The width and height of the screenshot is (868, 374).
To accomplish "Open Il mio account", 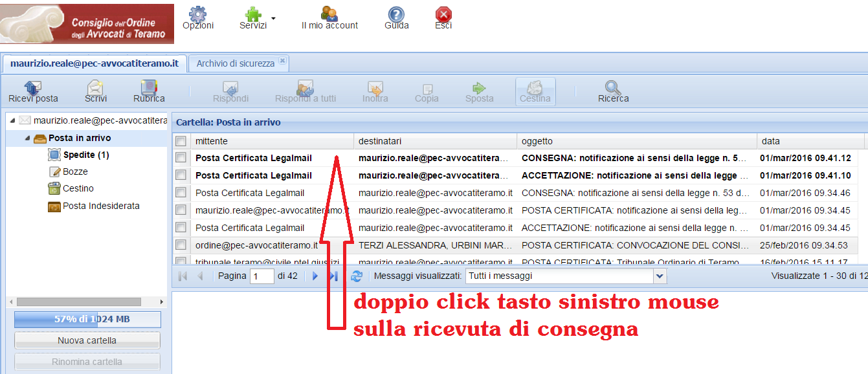I will click(329, 15).
